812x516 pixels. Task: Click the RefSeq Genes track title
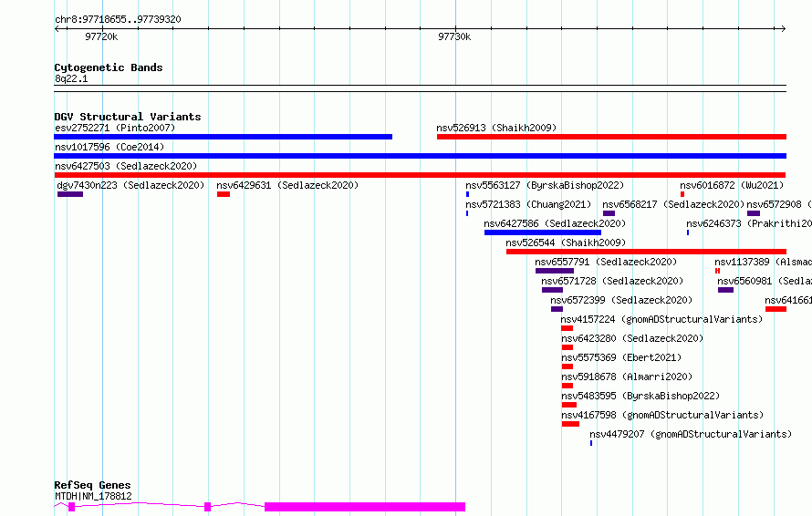coord(93,486)
